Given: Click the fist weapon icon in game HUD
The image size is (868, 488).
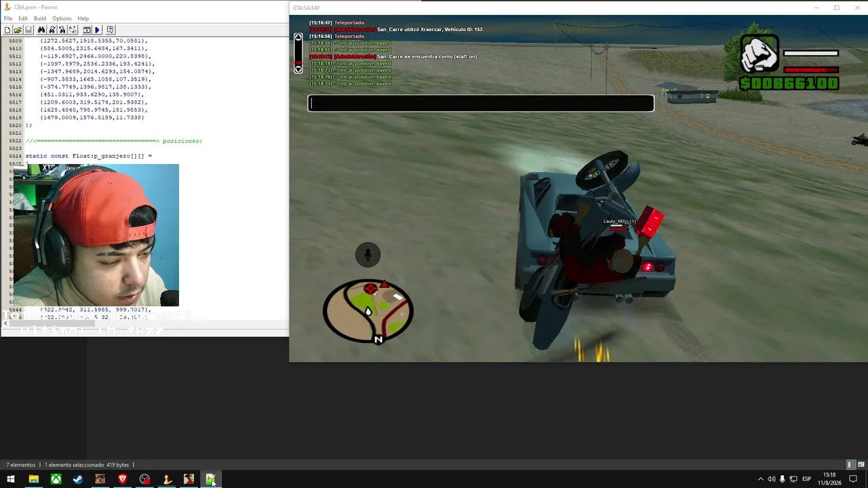Looking at the screenshot, I should (759, 54).
